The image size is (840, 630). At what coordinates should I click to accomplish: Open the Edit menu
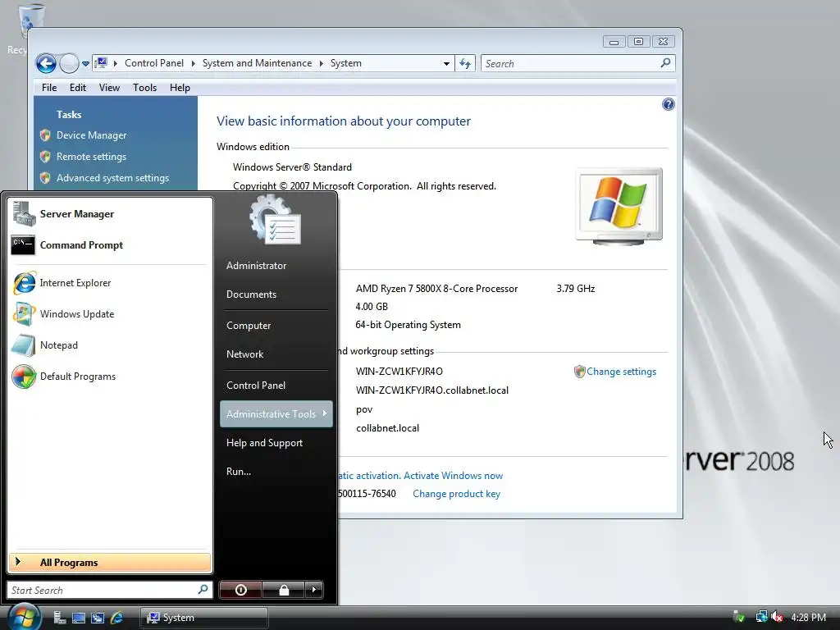[x=78, y=87]
